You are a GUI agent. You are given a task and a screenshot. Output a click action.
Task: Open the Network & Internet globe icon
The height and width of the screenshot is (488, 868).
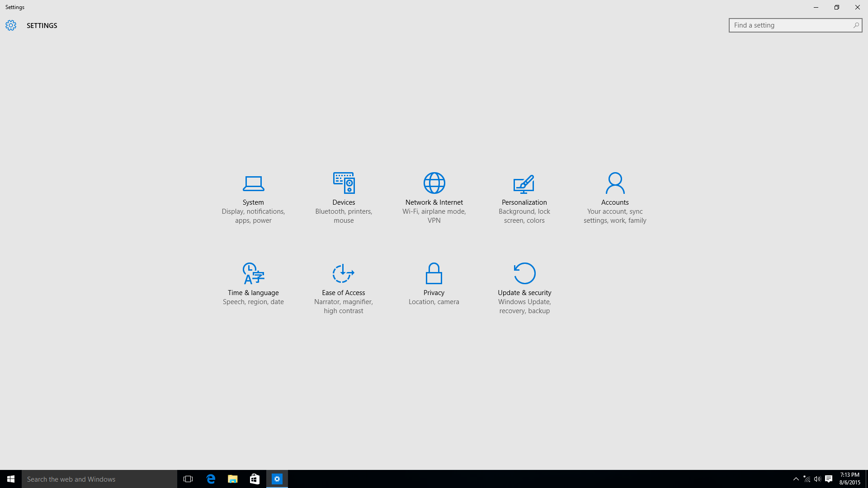[x=434, y=183]
